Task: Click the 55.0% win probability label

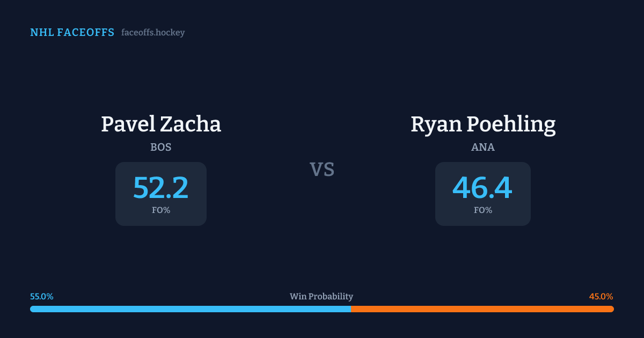Action: point(42,297)
